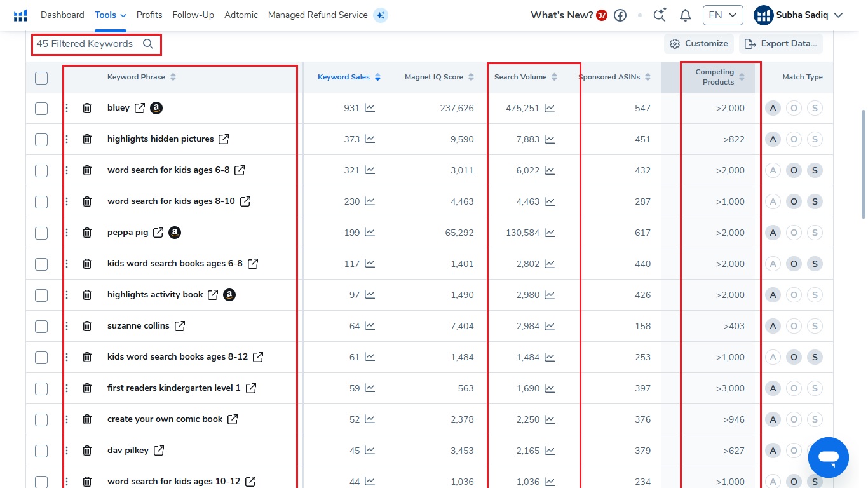Open the Follow-Up menu item
The height and width of the screenshot is (488, 868).
(193, 15)
